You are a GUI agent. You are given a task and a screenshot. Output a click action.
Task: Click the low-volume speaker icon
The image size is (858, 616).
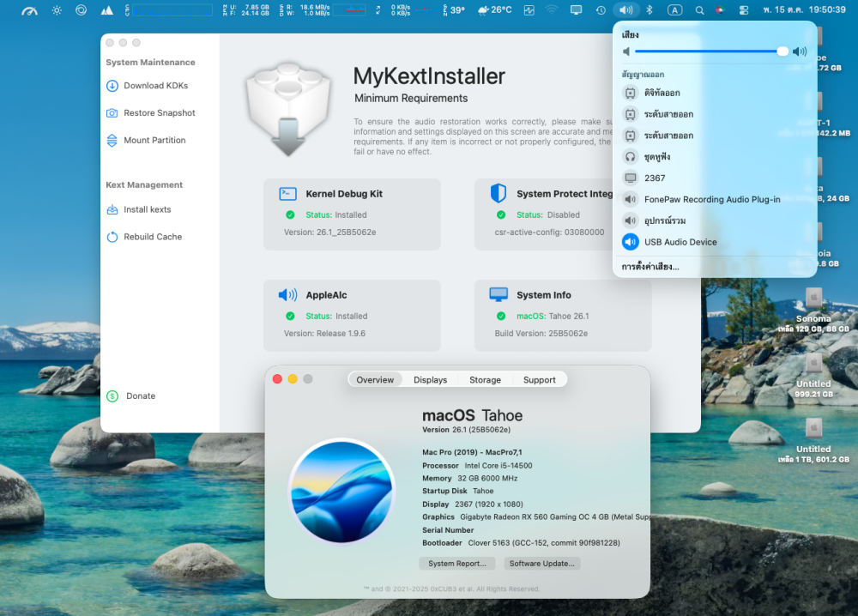626,51
